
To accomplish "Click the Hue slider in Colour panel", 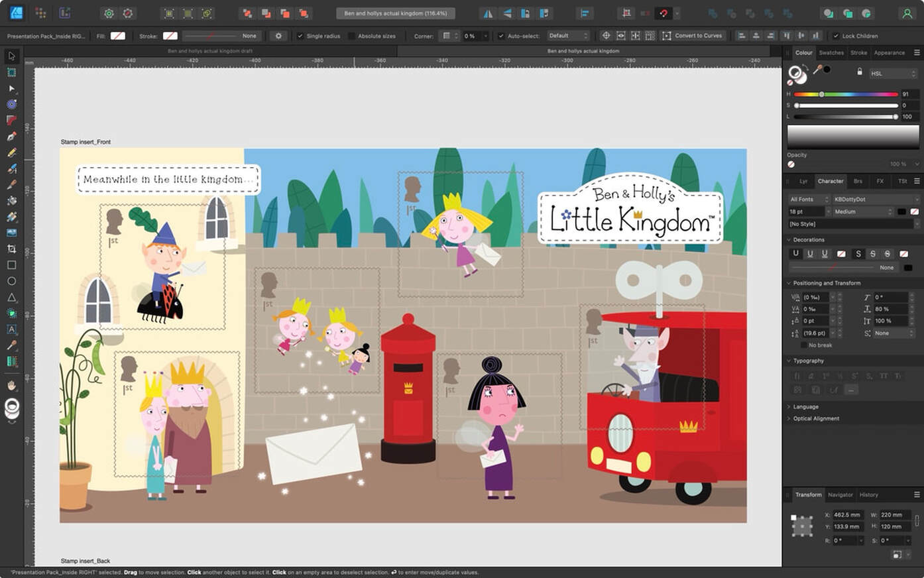I will (x=846, y=94).
